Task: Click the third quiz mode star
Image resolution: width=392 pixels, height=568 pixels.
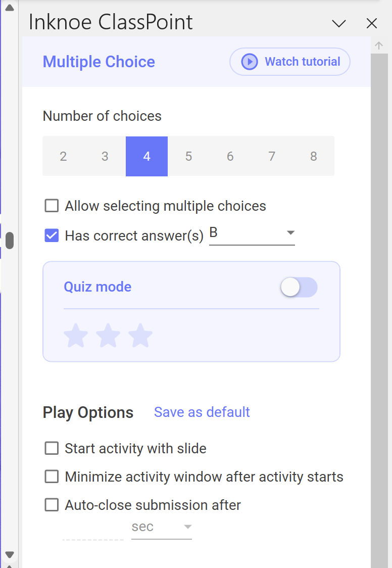Action: click(x=140, y=335)
